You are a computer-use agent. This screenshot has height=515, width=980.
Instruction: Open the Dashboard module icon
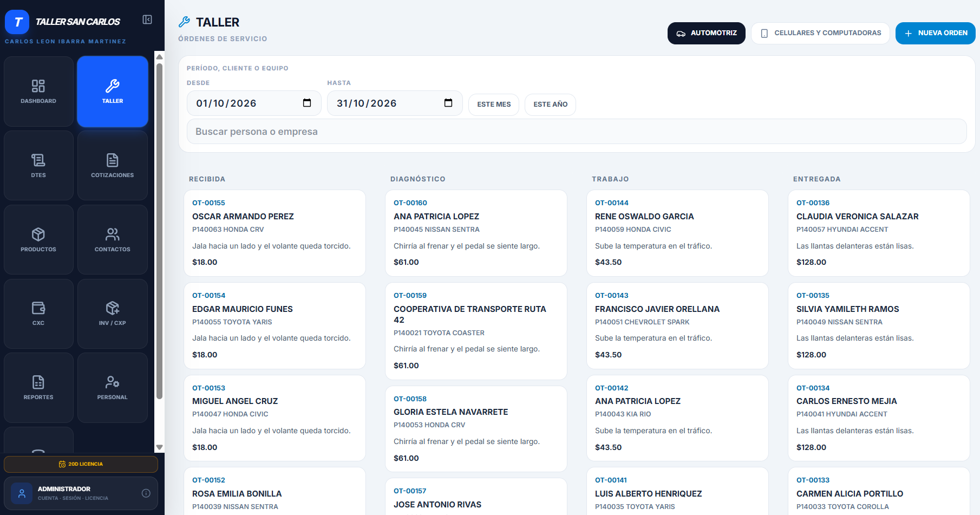point(38,86)
